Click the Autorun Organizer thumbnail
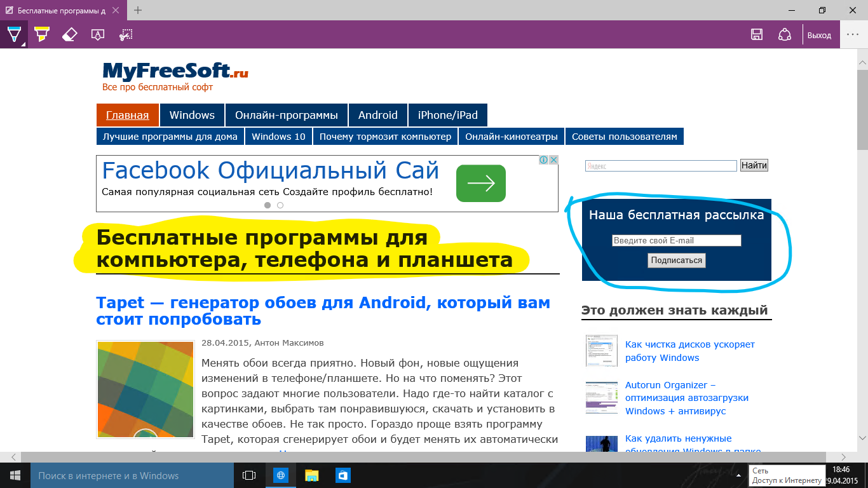This screenshot has width=868, height=488. (602, 398)
